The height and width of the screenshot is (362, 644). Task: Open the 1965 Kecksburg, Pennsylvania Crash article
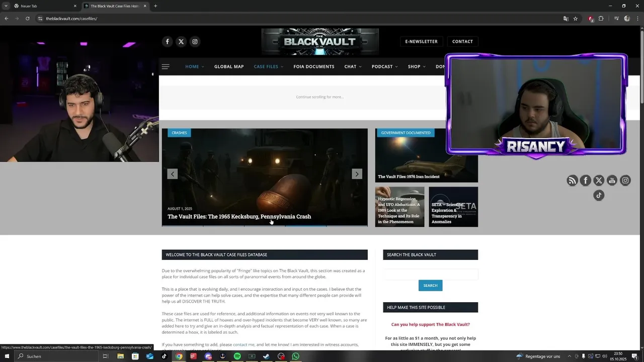(239, 217)
